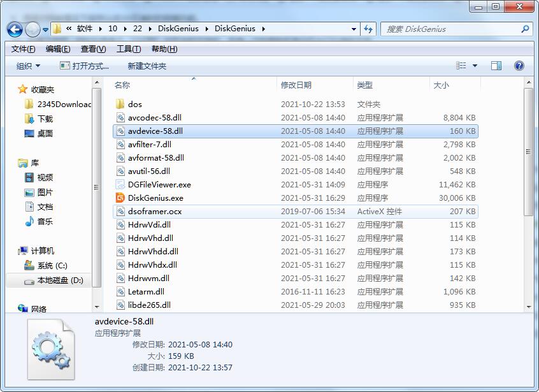Sort by the 类型 column header
Image resolution: width=539 pixels, height=392 pixels.
coord(364,85)
